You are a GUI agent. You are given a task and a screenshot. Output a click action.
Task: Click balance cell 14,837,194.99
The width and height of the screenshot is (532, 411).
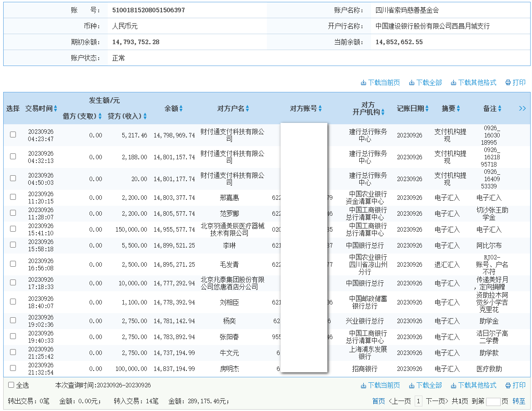tap(174, 369)
